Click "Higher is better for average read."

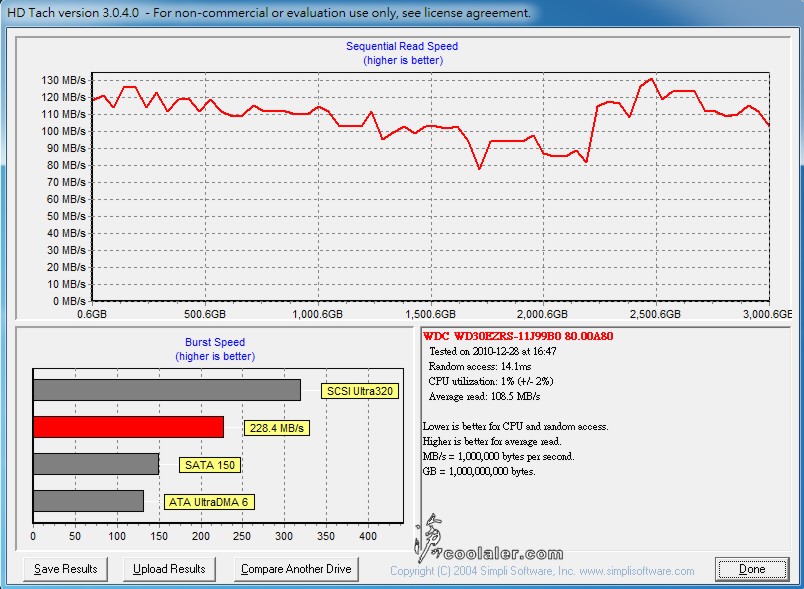pos(492,441)
